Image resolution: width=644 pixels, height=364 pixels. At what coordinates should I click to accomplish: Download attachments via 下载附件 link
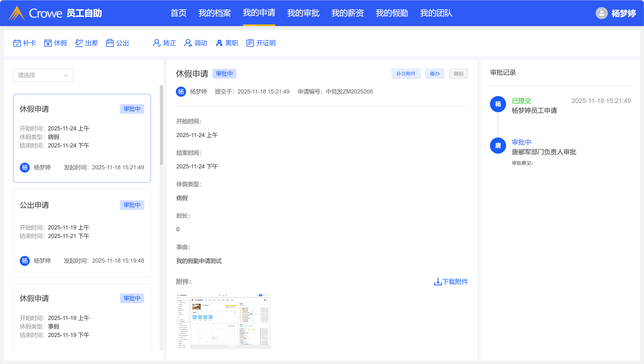451,282
